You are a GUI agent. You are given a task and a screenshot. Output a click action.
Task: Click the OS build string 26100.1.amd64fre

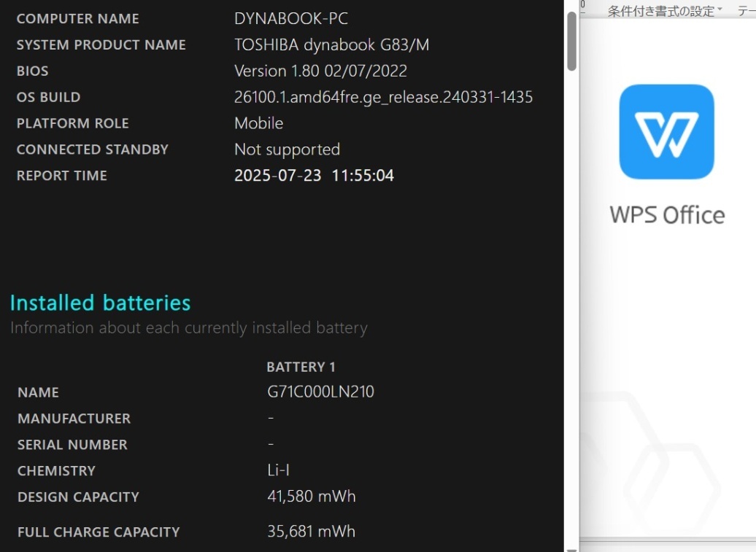[x=383, y=97]
